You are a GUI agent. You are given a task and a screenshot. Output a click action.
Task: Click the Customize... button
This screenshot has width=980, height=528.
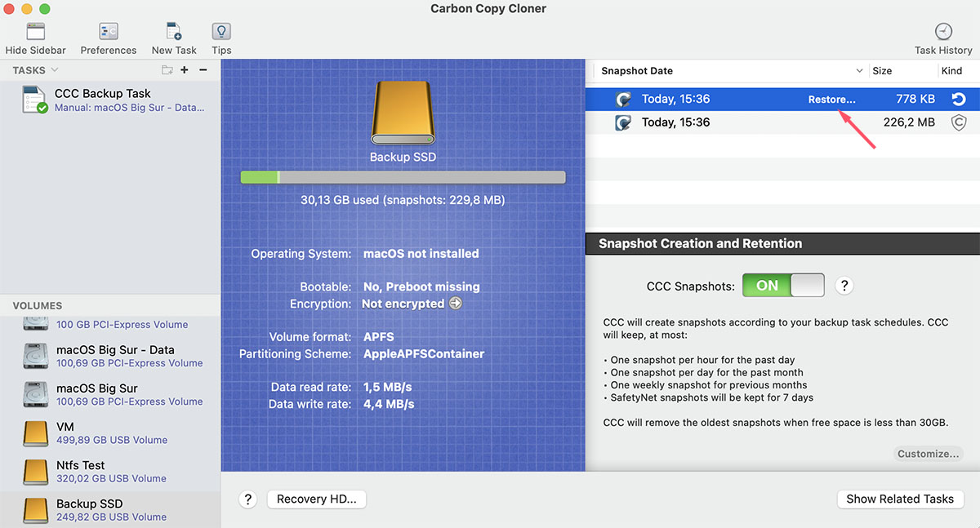[x=928, y=454]
